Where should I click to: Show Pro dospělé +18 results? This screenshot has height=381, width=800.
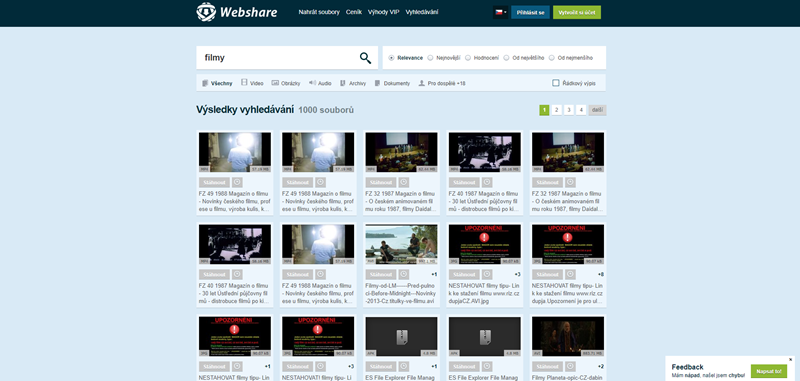(442, 83)
